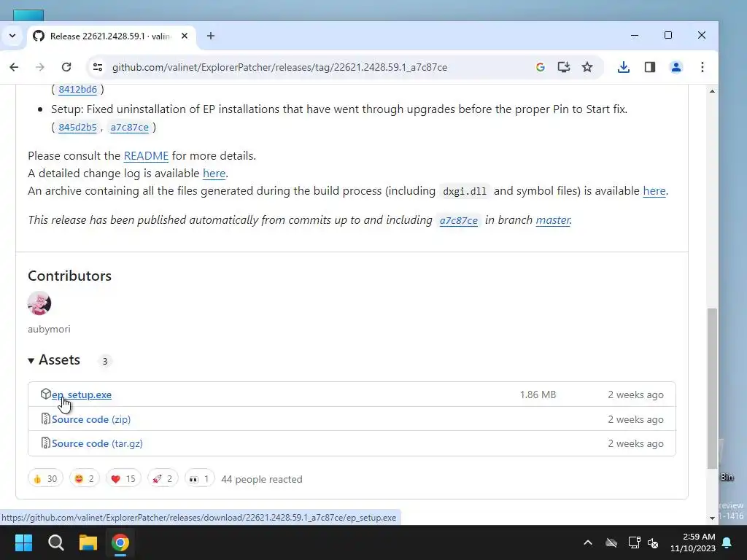Click the package icon beside ep_setup.exe
The width and height of the screenshot is (747, 560).
[46, 394]
